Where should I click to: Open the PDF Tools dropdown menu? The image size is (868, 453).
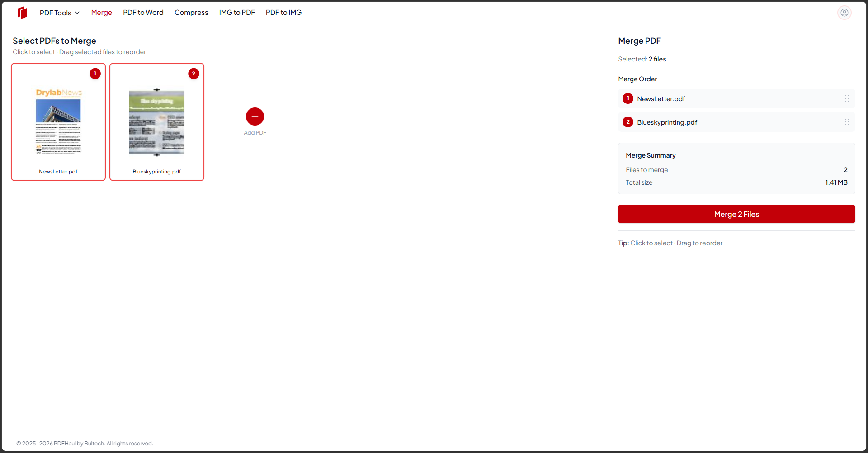tap(60, 13)
